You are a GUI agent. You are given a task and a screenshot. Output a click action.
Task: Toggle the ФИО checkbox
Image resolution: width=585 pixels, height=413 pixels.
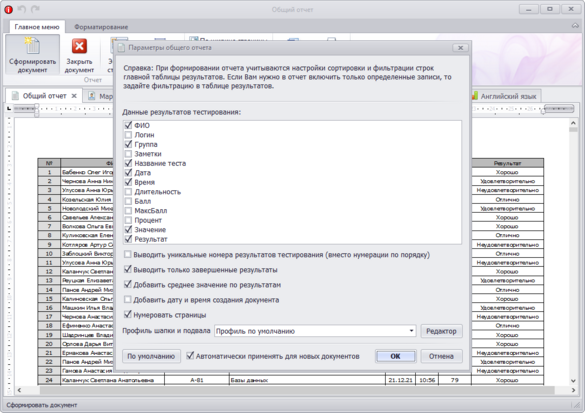pos(128,125)
